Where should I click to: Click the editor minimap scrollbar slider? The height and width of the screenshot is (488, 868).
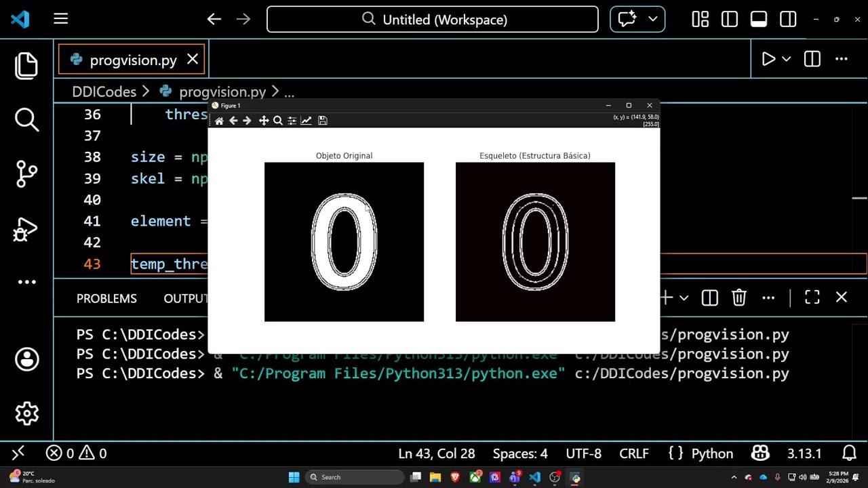[859, 199]
